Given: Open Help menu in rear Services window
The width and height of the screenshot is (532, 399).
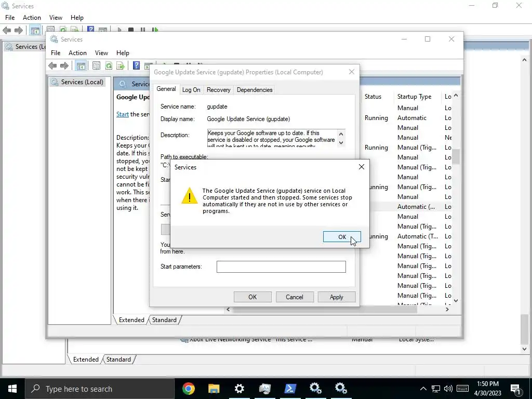Looking at the screenshot, I should coord(77,18).
